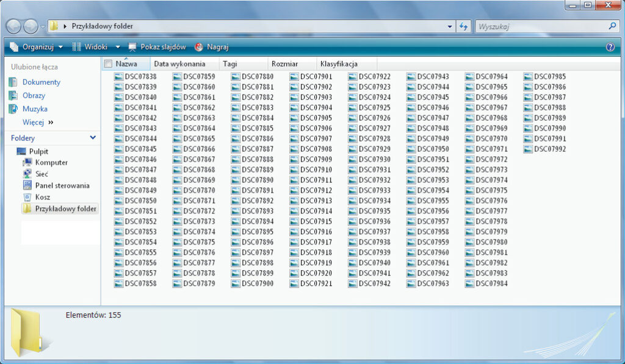Collapse the Foldery panel chevron
The image size is (625, 364).
(93, 138)
